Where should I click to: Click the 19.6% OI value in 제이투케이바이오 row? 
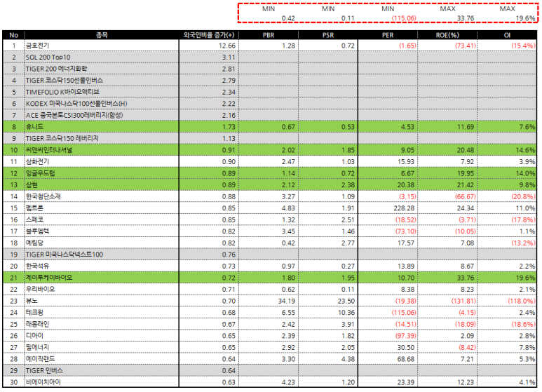tap(527, 278)
